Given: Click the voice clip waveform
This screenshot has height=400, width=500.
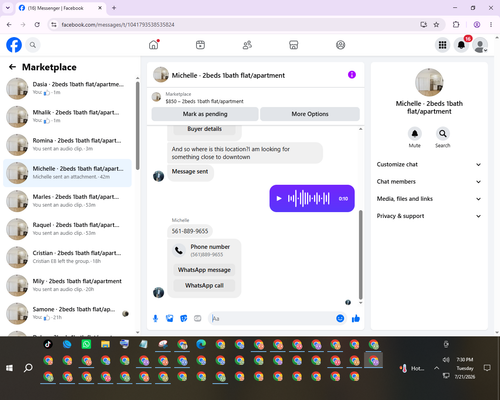Looking at the screenshot, I should 309,199.
